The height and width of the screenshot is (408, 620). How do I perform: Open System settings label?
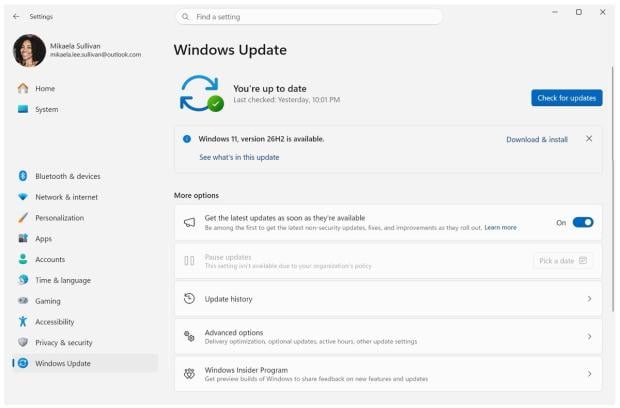click(47, 110)
